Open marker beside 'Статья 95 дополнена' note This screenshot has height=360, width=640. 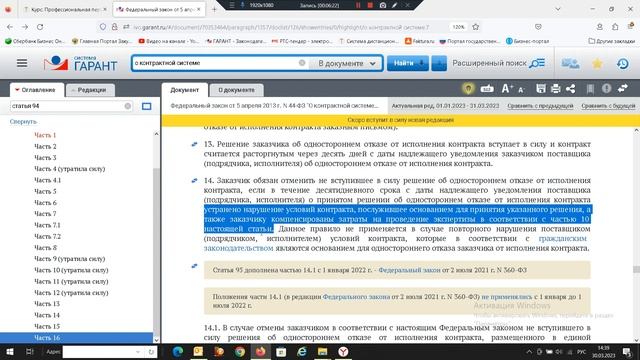(195, 266)
